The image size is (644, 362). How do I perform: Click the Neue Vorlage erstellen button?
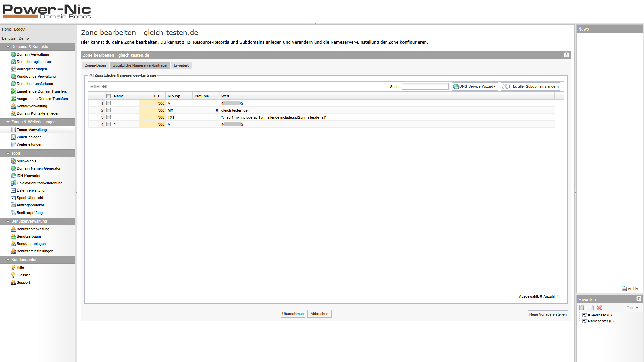(547, 314)
